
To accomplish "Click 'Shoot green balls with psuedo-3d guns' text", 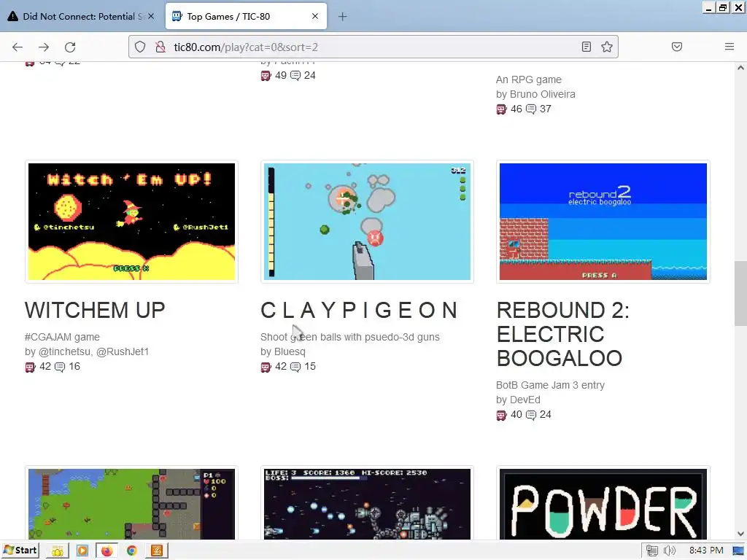I will [350, 337].
